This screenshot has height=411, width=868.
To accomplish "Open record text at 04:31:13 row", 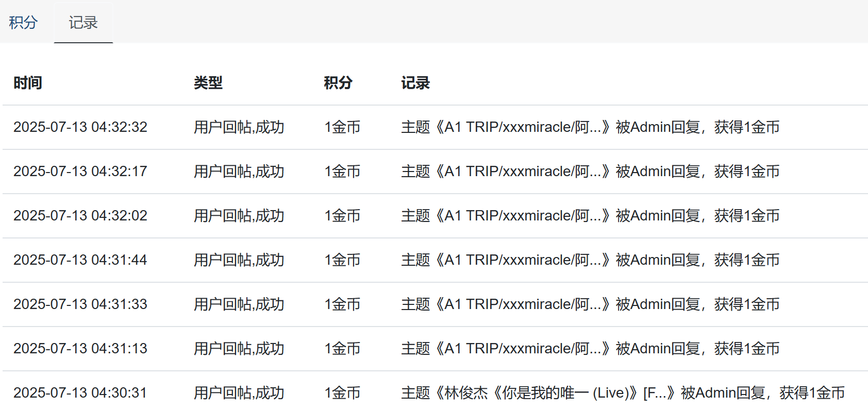I will (x=590, y=348).
